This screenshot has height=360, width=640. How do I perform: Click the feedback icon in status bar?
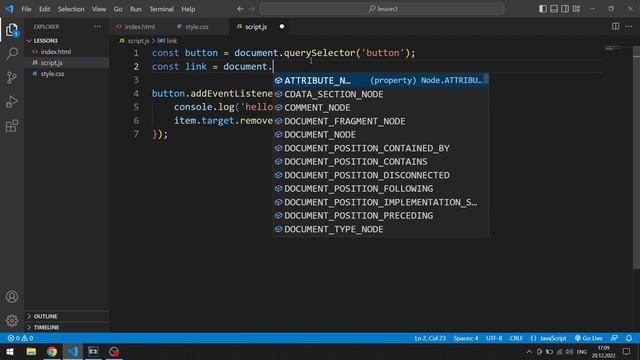(x=614, y=338)
